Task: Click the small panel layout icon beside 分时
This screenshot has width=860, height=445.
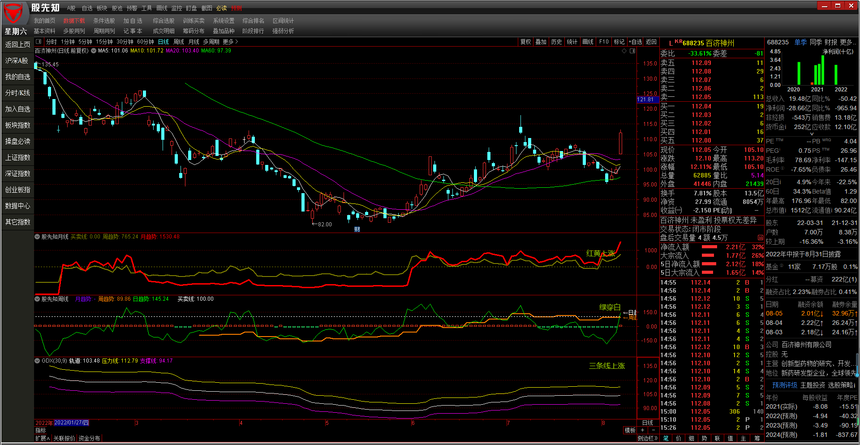Action: [38, 42]
